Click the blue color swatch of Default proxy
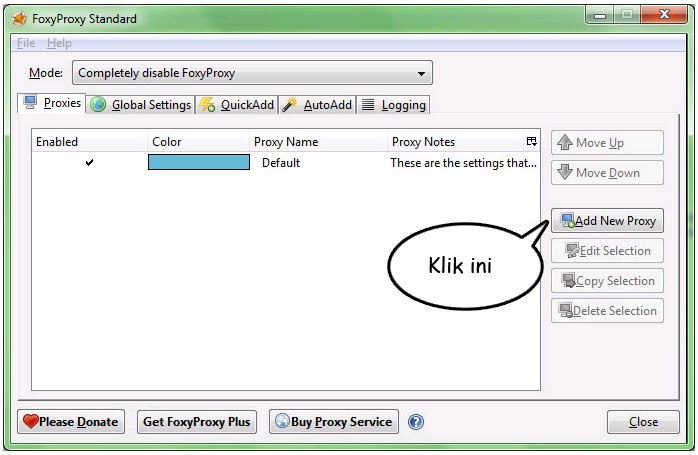The height and width of the screenshot is (455, 698). click(199, 162)
